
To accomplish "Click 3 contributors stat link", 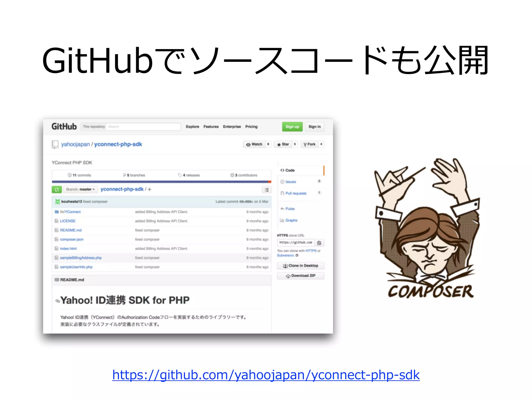I will (244, 175).
